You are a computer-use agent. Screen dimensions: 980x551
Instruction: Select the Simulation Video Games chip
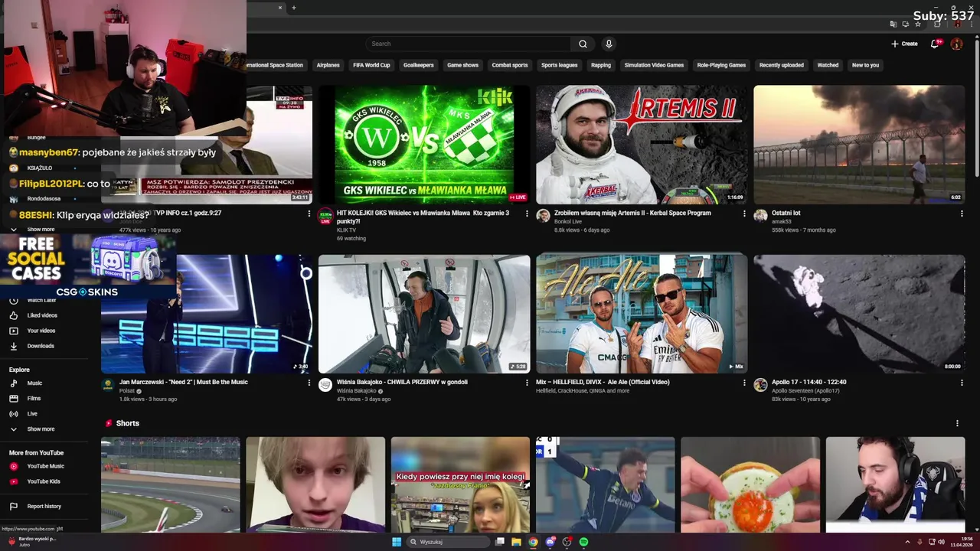pyautogui.click(x=654, y=65)
